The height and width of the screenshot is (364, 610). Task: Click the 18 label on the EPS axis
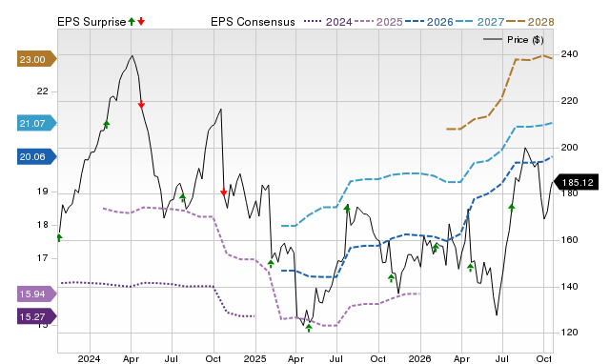42,225
